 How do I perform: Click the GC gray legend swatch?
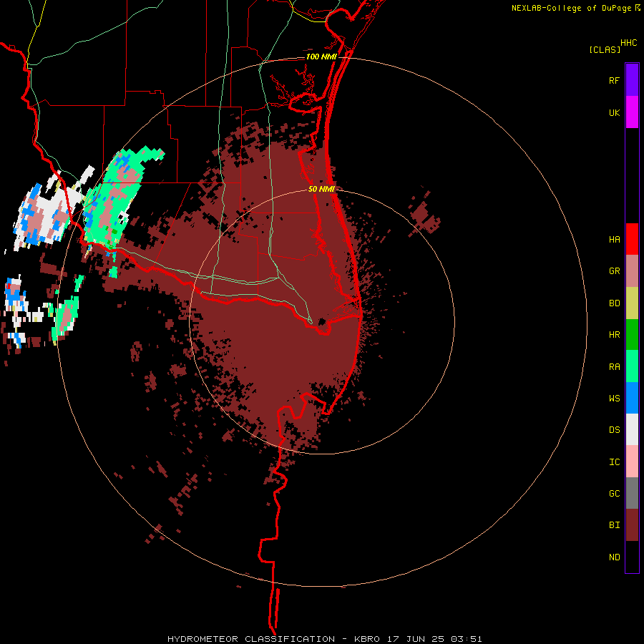[632, 493]
